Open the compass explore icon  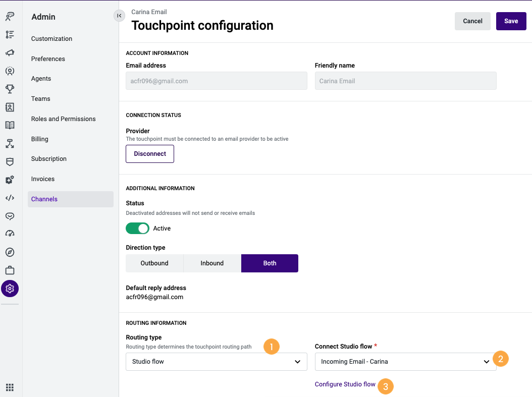(10, 252)
